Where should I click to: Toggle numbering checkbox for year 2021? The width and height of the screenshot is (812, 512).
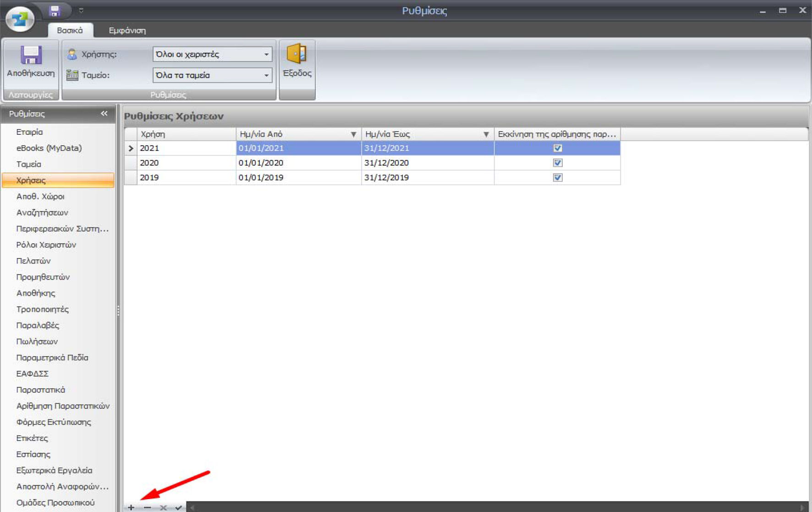click(x=557, y=148)
